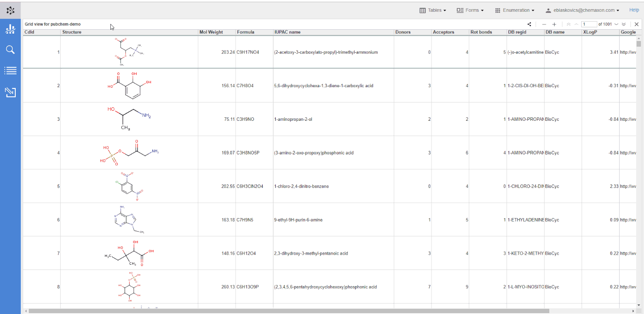Click the share icon above the grid
Screen dimensions: 644x314
(x=529, y=24)
